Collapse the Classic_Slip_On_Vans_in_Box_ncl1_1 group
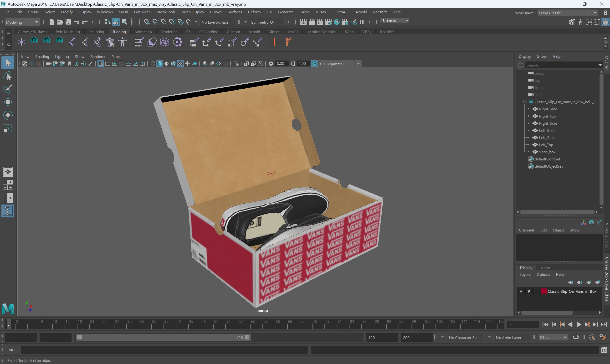 tap(525, 102)
